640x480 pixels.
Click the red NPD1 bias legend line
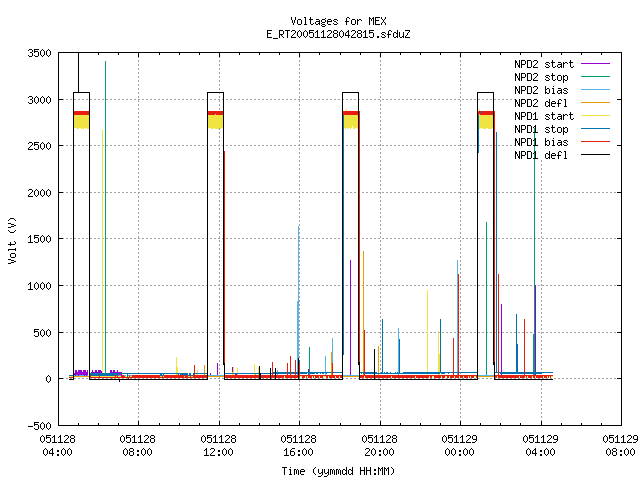coord(596,142)
